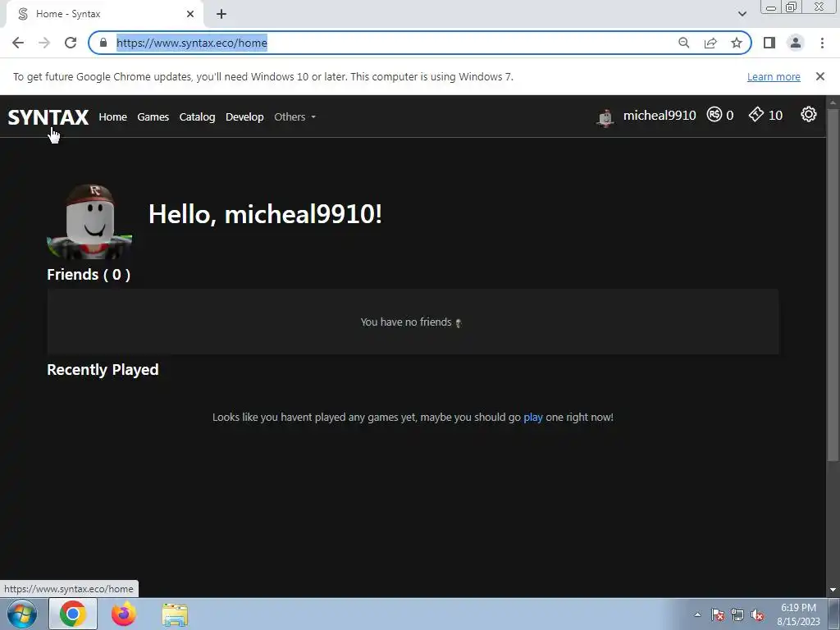
Task: Follow the blue 'play' link
Action: pyautogui.click(x=533, y=418)
